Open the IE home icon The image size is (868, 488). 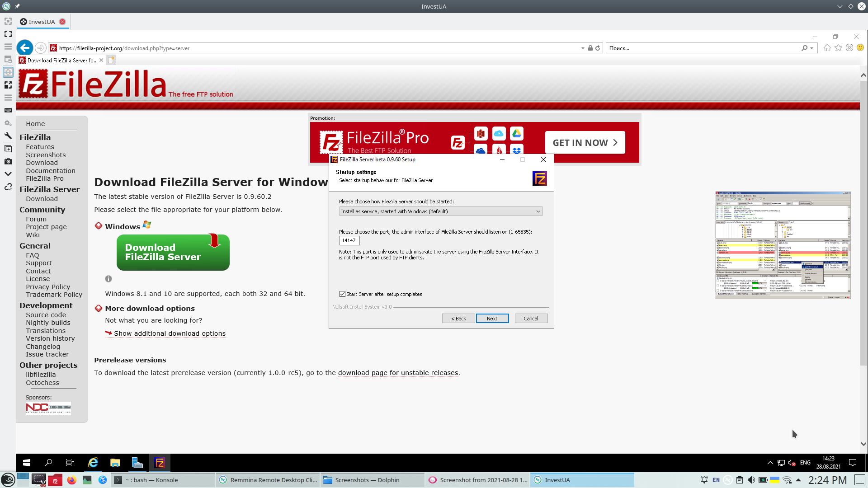point(827,48)
